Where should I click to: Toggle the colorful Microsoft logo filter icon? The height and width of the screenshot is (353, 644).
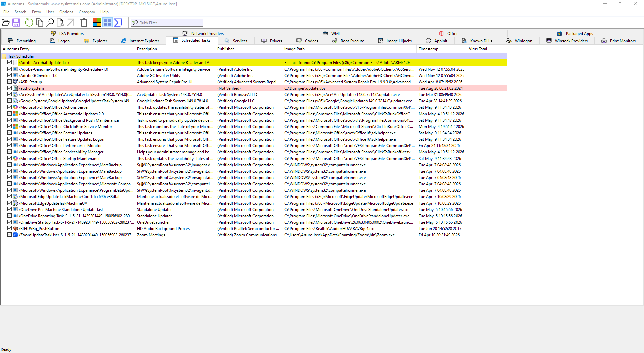[x=97, y=23]
